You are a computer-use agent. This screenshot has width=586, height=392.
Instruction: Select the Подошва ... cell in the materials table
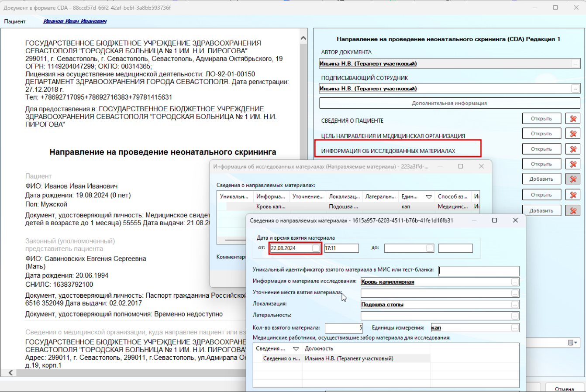coord(344,206)
